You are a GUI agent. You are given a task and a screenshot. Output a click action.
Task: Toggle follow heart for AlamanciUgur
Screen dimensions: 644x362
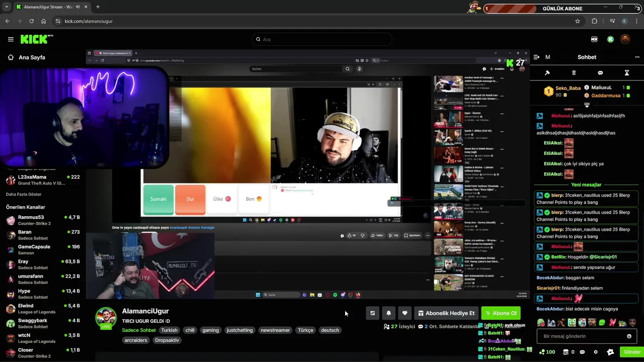[x=405, y=313]
